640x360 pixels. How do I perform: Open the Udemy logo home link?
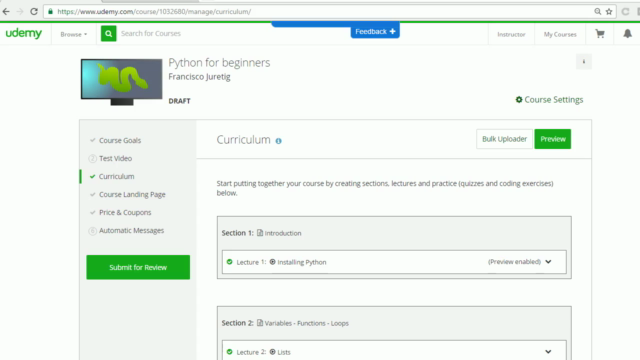[24, 33]
